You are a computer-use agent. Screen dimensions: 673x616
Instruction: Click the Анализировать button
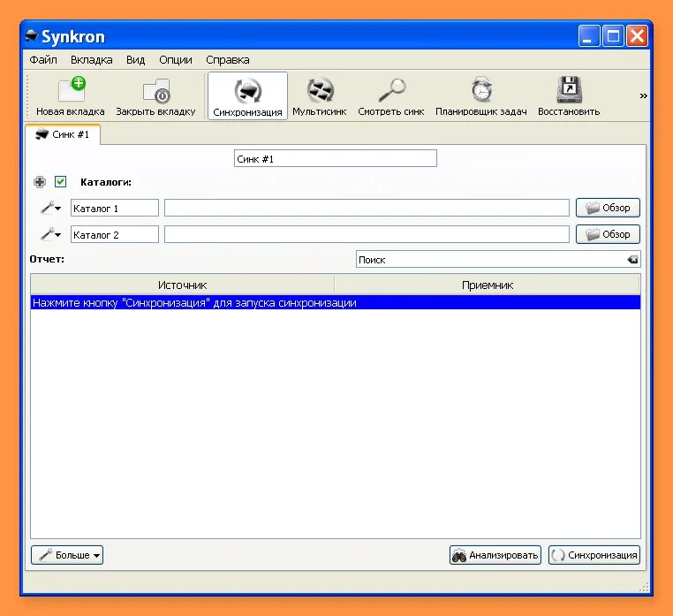[495, 555]
